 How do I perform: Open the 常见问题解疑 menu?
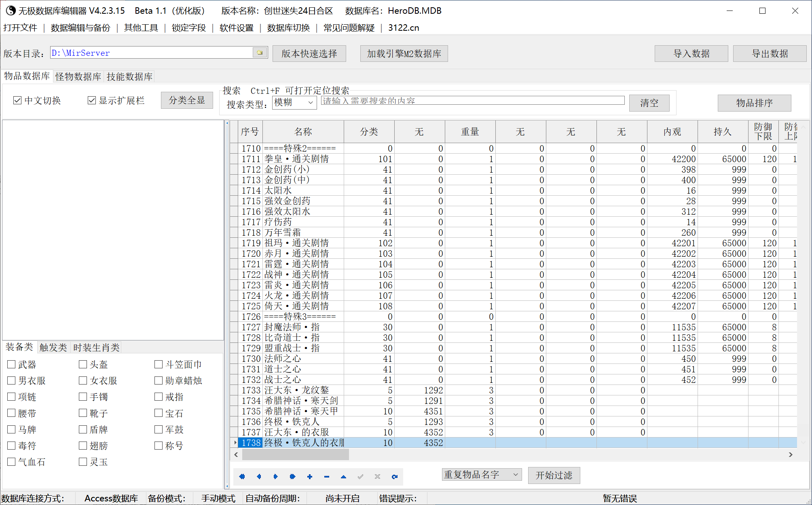[349, 27]
